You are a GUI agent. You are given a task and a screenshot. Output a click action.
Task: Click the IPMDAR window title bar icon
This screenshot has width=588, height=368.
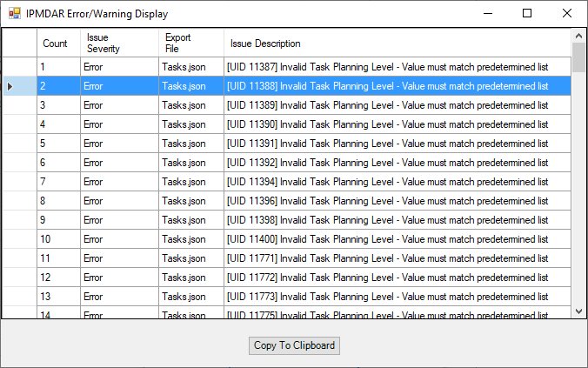click(x=14, y=14)
